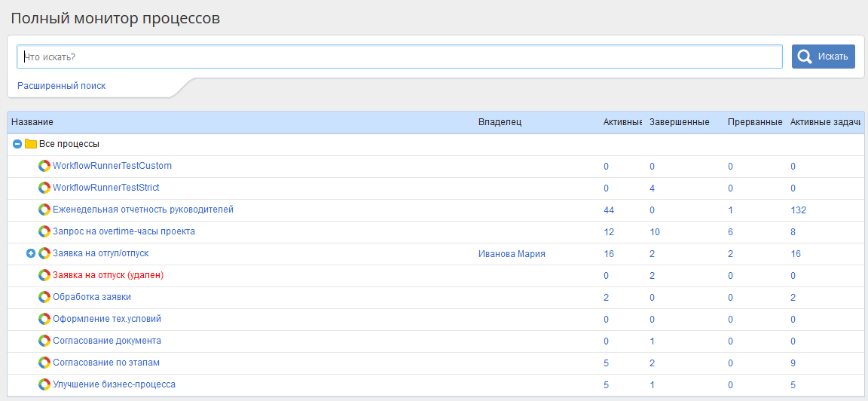This screenshot has height=401, width=868.
Task: Sort by the Завершенные column header
Action: (x=679, y=122)
